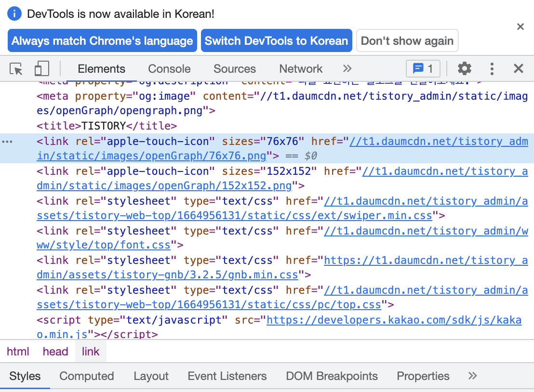This screenshot has width=534, height=392.
Task: Open the issues counter showing 1
Action: [x=423, y=69]
